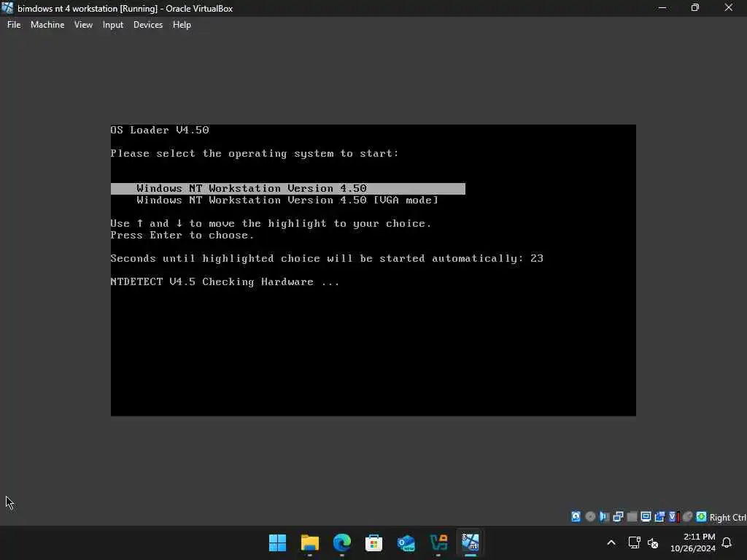Click the keyboard capture green arrow icon
This screenshot has height=560, width=747.
(x=701, y=517)
